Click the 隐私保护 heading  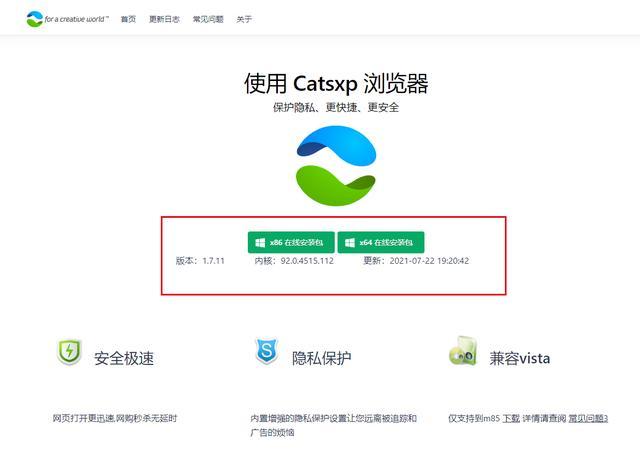tap(322, 358)
